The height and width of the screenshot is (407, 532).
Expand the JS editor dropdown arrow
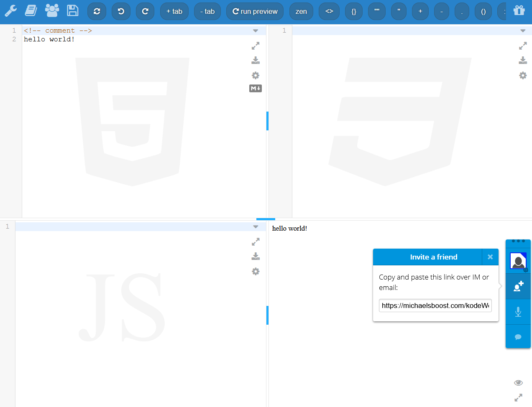(256, 226)
